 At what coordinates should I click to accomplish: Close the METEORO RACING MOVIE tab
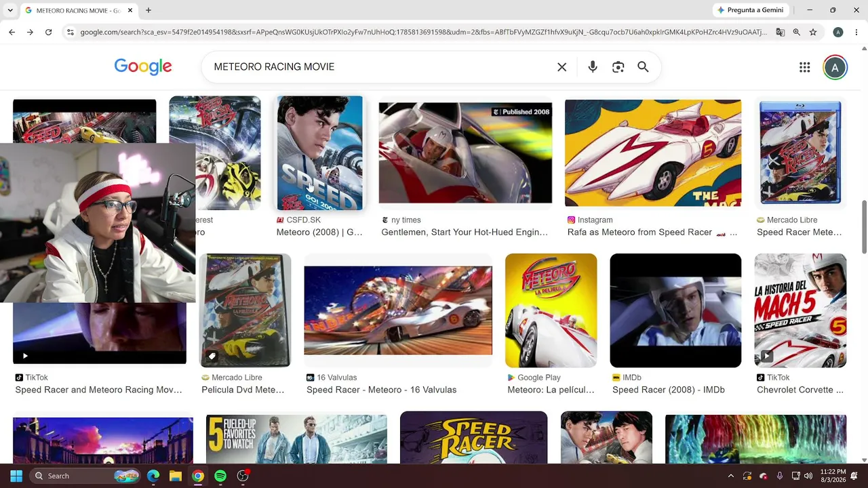click(x=130, y=10)
